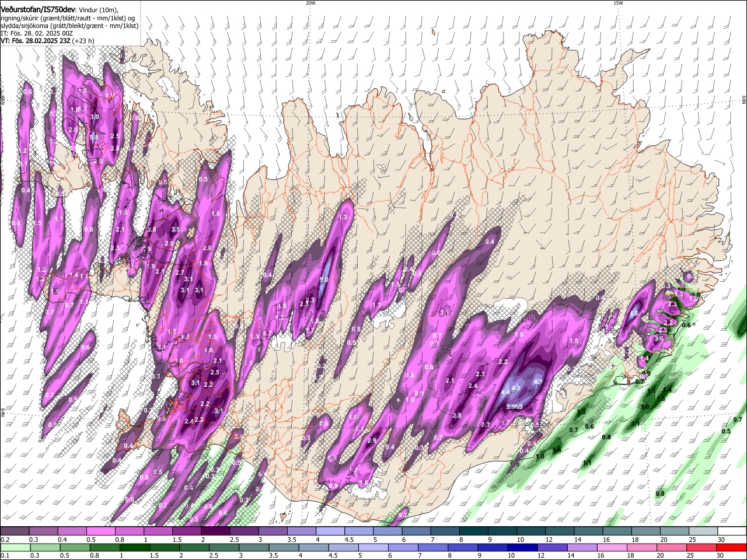Viewport: 747px width, 560px height.
Task: Click the palest green 0.1–0.3 rain legend swatch
Action: tap(15, 547)
